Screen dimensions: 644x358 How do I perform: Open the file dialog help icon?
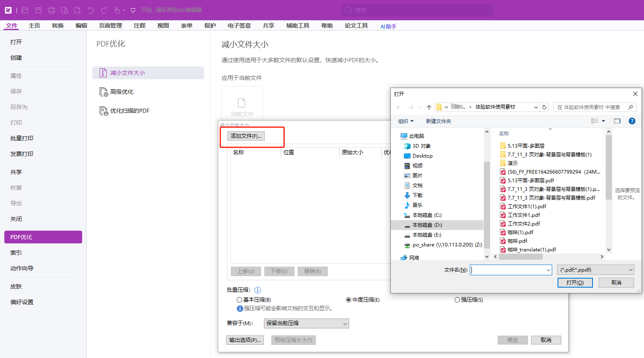pyautogui.click(x=632, y=121)
